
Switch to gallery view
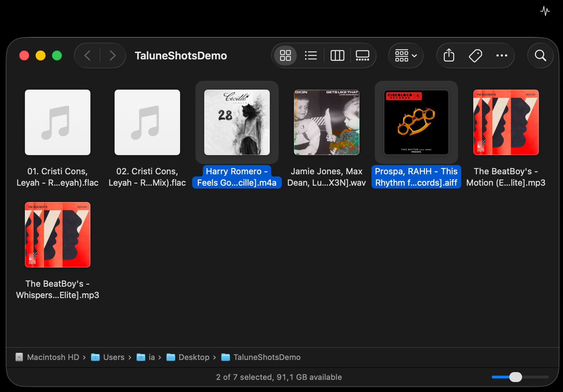363,55
